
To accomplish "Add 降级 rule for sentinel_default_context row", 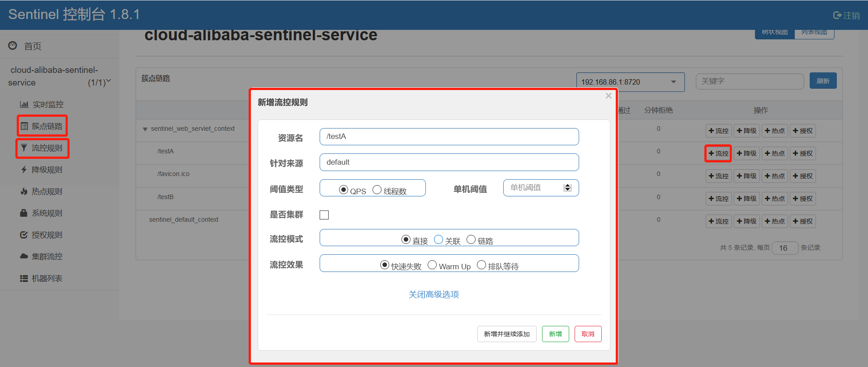I will pyautogui.click(x=746, y=221).
